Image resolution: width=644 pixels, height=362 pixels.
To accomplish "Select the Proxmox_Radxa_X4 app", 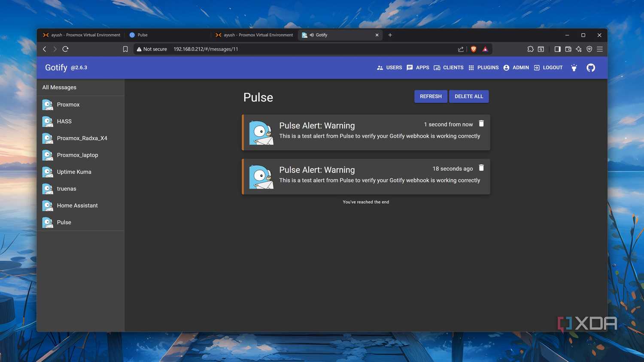I will tap(81, 138).
